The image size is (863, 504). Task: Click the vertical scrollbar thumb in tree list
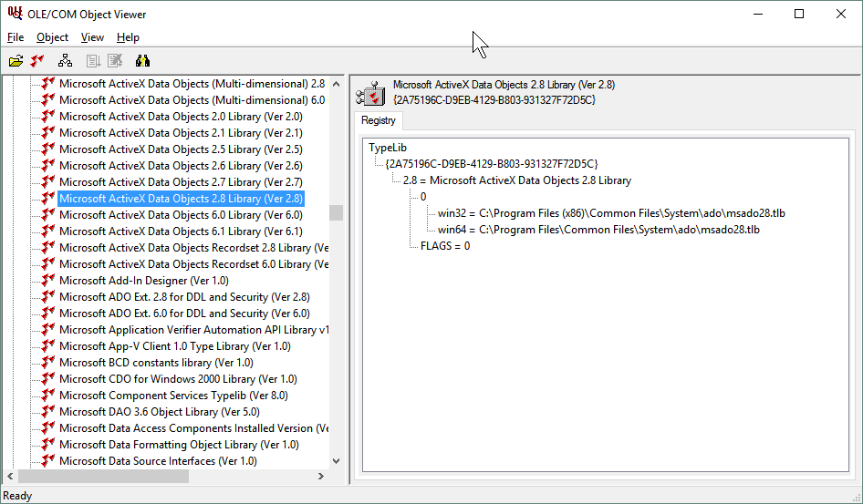(x=336, y=212)
